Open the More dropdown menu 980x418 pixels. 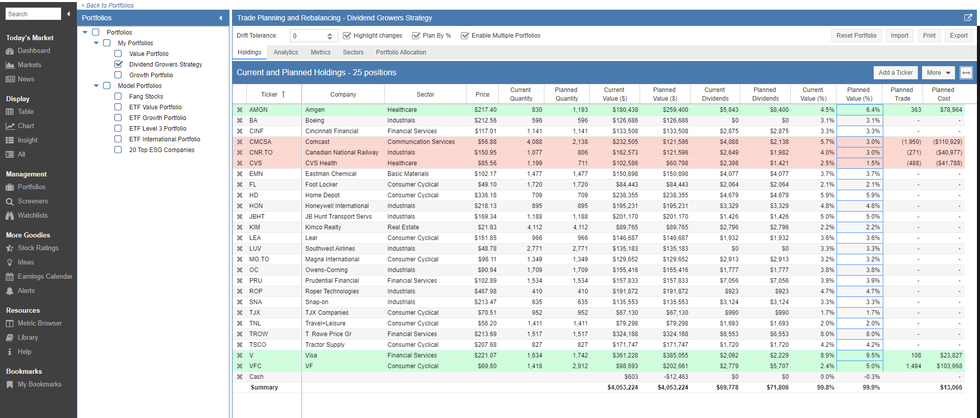(938, 73)
